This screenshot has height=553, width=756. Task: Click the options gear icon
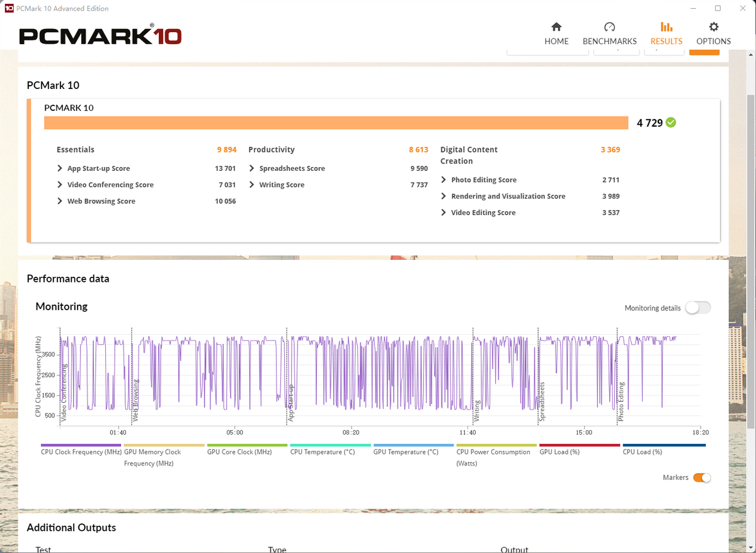[713, 26]
